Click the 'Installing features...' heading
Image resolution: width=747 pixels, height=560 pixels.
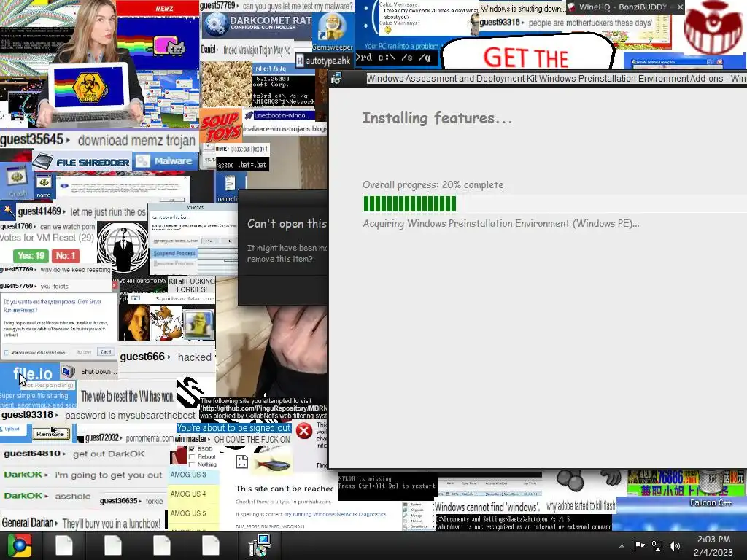[438, 117]
